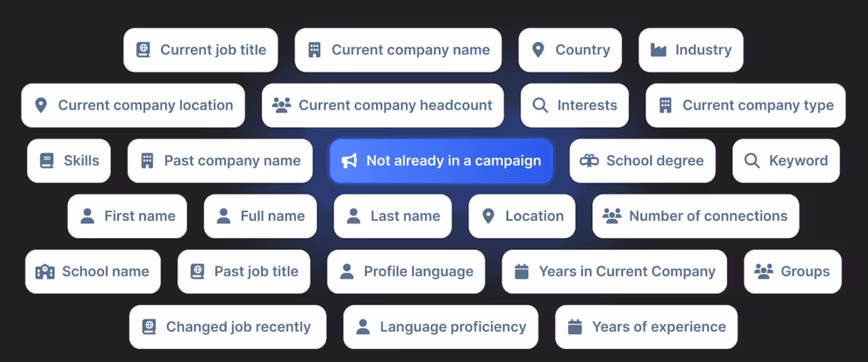Click the calendar icon beside Years of experience
This screenshot has height=362, width=868.
[x=575, y=327]
